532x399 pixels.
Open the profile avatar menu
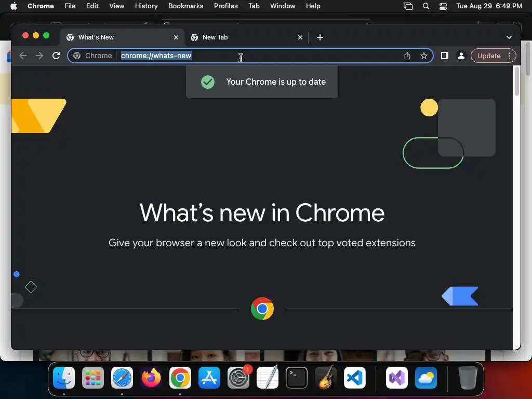461,56
